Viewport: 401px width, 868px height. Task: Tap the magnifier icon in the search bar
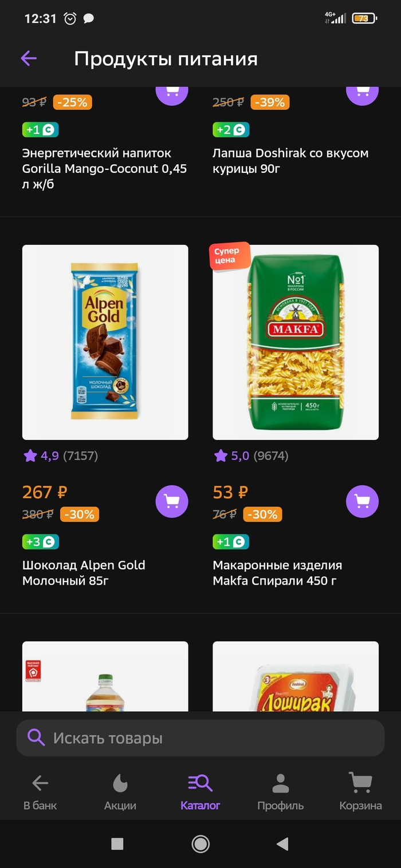point(36,738)
